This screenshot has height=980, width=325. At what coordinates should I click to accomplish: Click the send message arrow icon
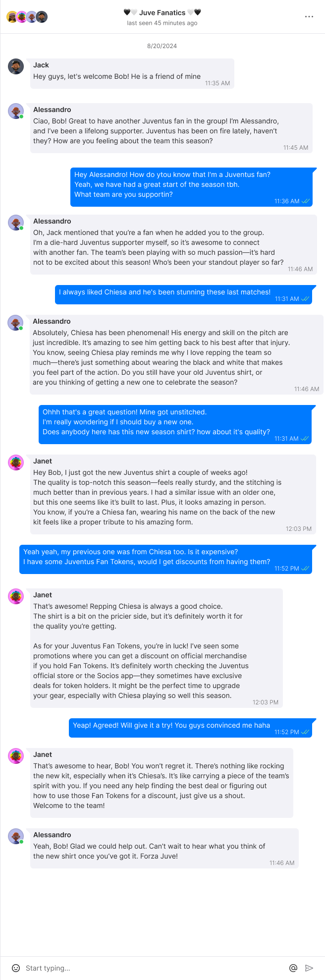[309, 968]
